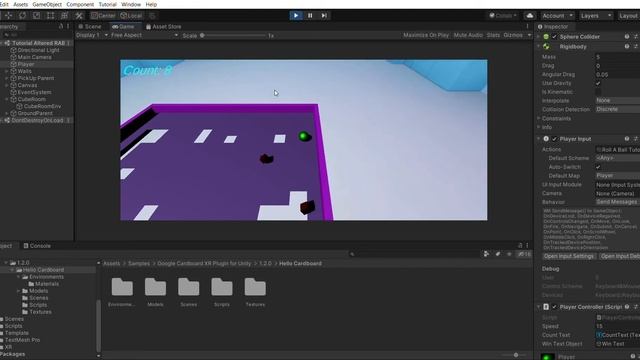Select the Scale tool in toolbar
Image resolution: width=640 pixels, height=360 pixels.
click(x=36, y=16)
